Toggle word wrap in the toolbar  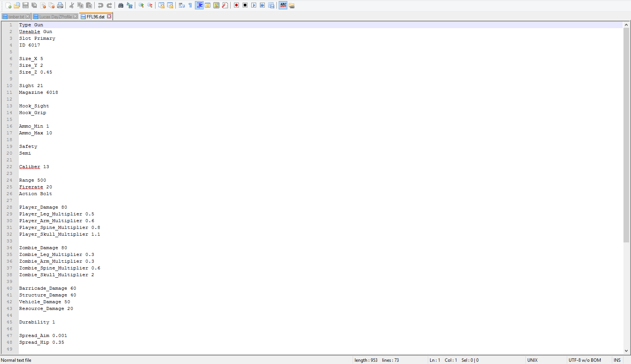point(181,5)
